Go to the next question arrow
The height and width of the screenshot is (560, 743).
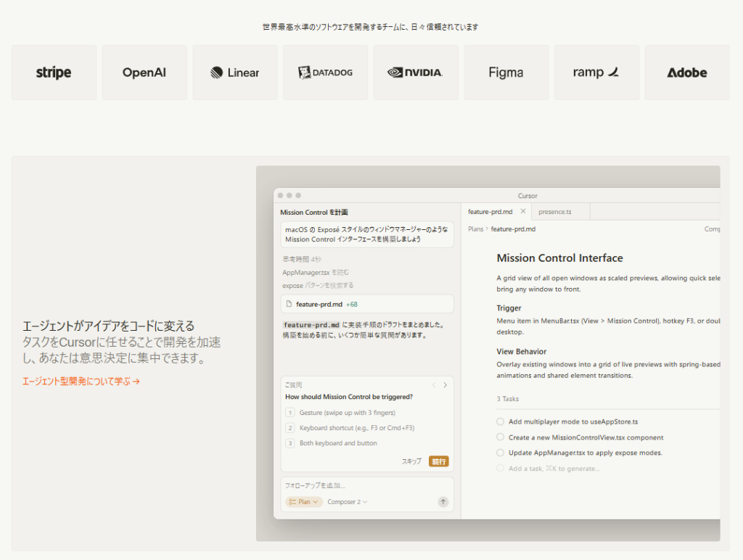pos(445,385)
